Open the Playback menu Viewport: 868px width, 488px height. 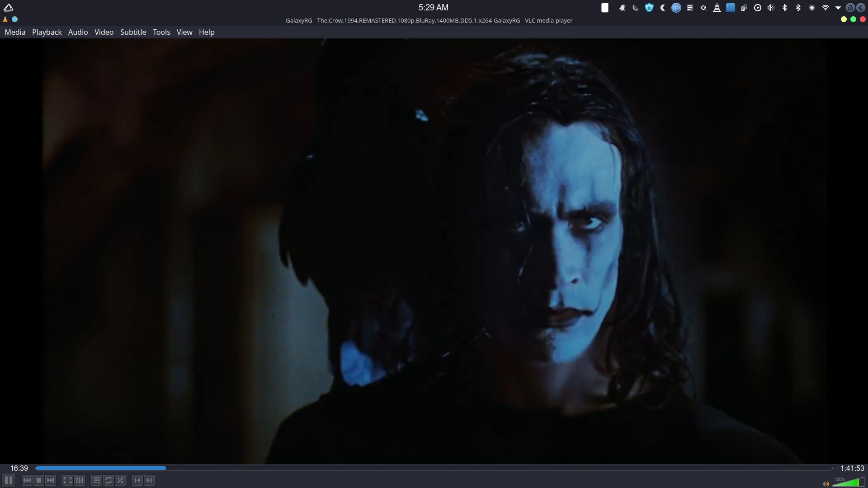tap(47, 32)
